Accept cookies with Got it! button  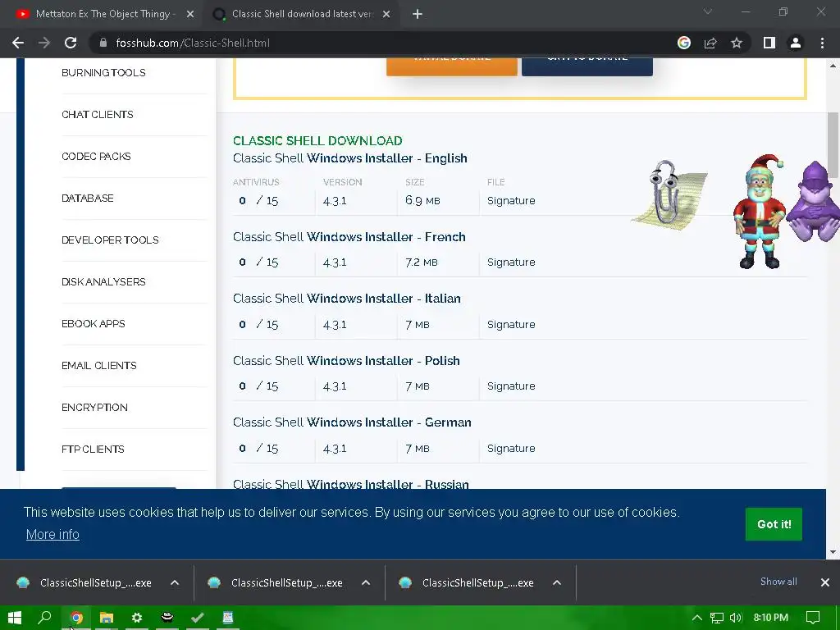[x=774, y=524]
